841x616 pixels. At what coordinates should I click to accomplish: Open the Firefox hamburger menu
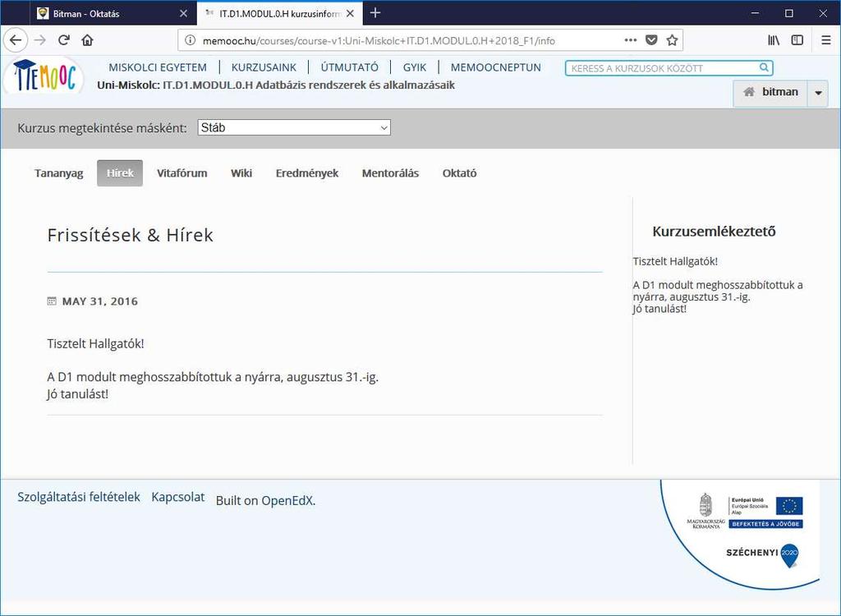coord(826,40)
